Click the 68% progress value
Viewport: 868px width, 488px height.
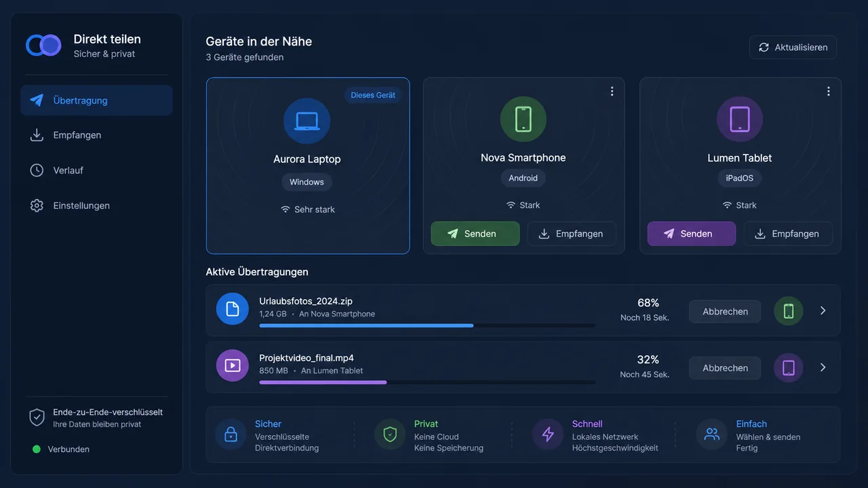coord(648,303)
